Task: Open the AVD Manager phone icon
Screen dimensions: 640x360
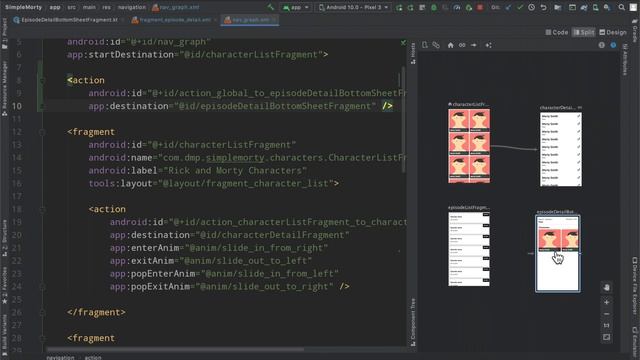Action: coord(596,7)
